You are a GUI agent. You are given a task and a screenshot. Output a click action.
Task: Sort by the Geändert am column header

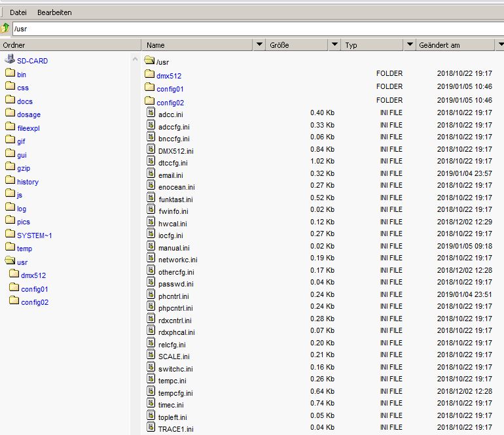[x=456, y=45]
